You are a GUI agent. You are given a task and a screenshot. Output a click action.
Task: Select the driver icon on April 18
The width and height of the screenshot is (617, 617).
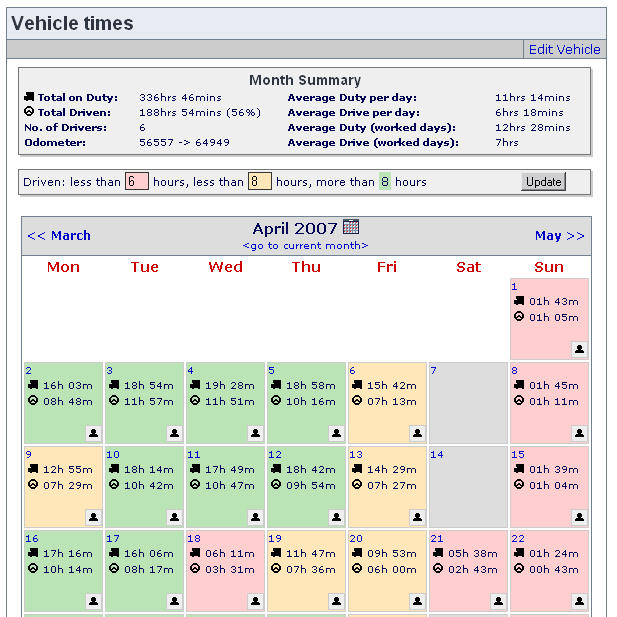tap(255, 601)
